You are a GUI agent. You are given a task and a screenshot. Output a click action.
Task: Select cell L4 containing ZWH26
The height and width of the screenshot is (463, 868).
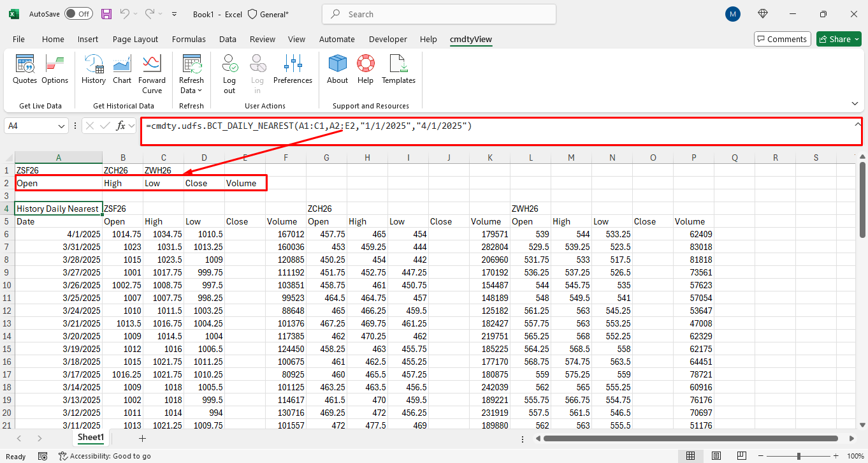coord(530,209)
